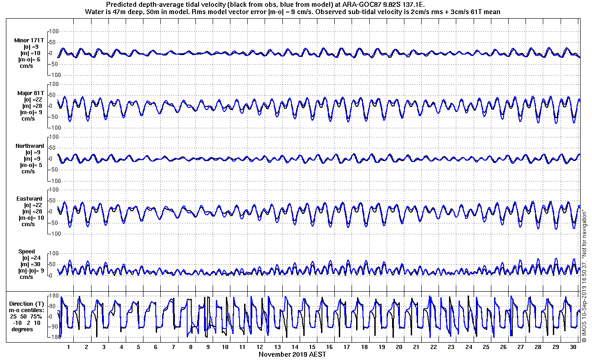Click day '7' on the date axis
Screen dimensions: 592x364
click(x=173, y=347)
